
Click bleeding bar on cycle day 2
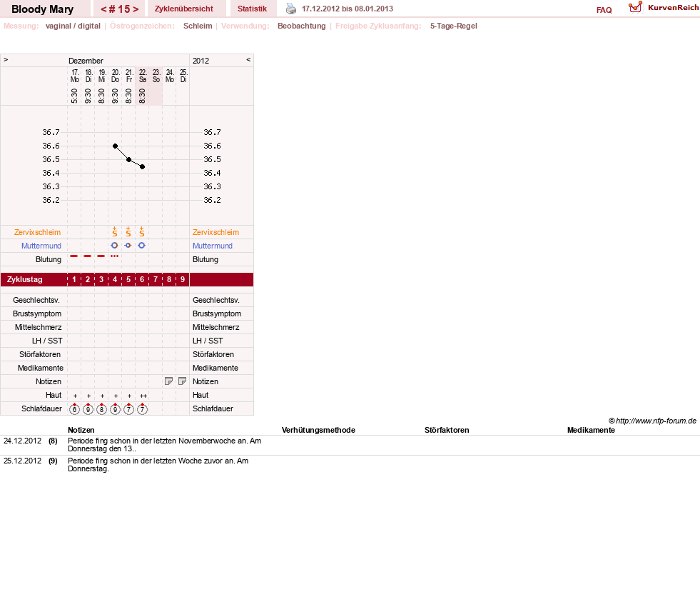tap(88, 256)
